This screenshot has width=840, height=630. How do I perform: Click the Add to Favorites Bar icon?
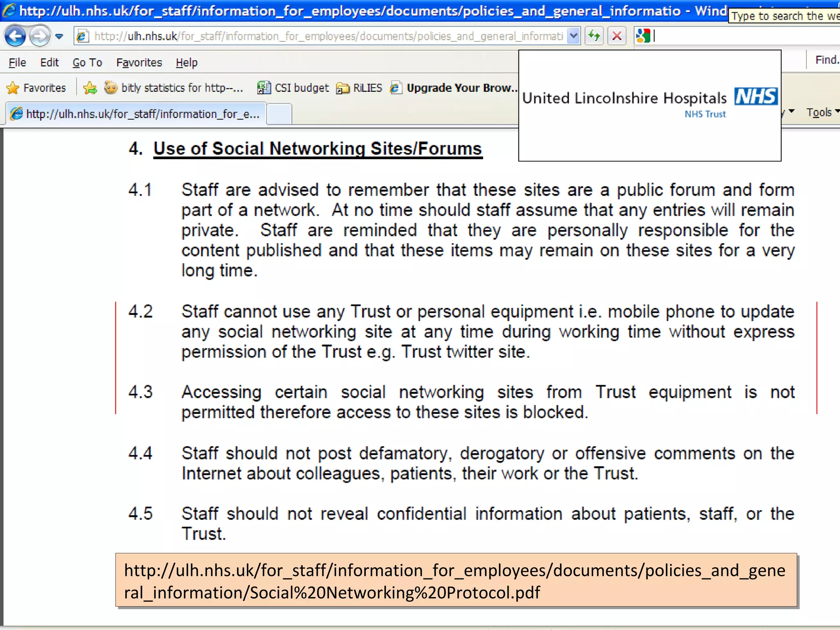point(90,88)
